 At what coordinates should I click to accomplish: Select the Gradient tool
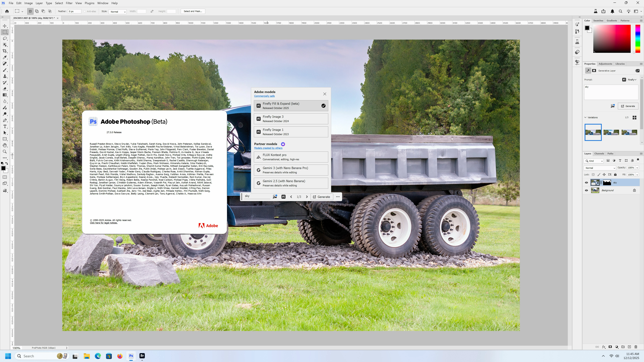point(5,95)
